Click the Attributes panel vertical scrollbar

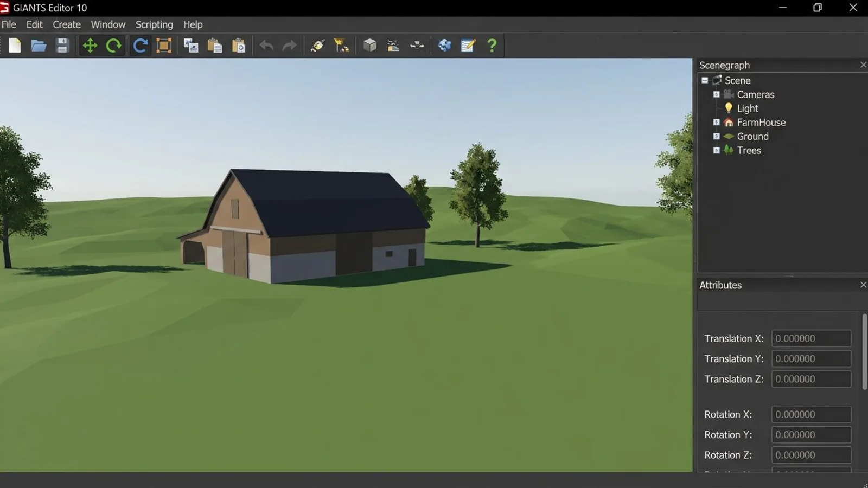tap(864, 351)
